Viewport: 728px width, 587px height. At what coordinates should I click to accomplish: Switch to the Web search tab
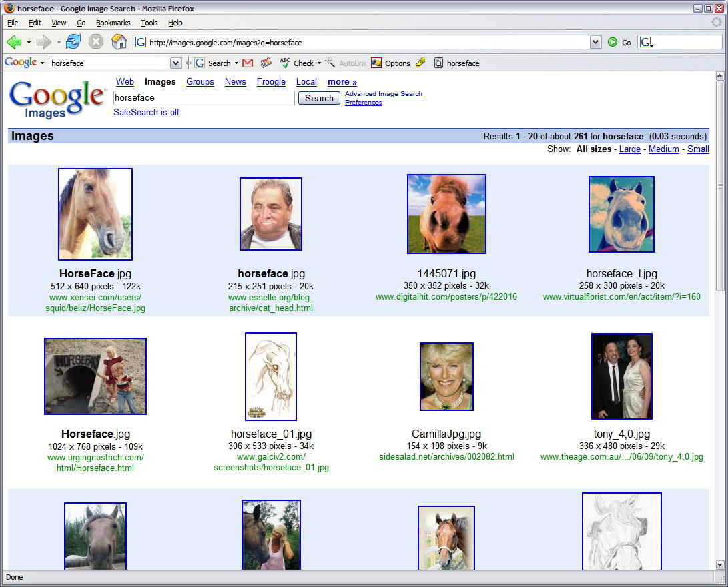tap(125, 81)
